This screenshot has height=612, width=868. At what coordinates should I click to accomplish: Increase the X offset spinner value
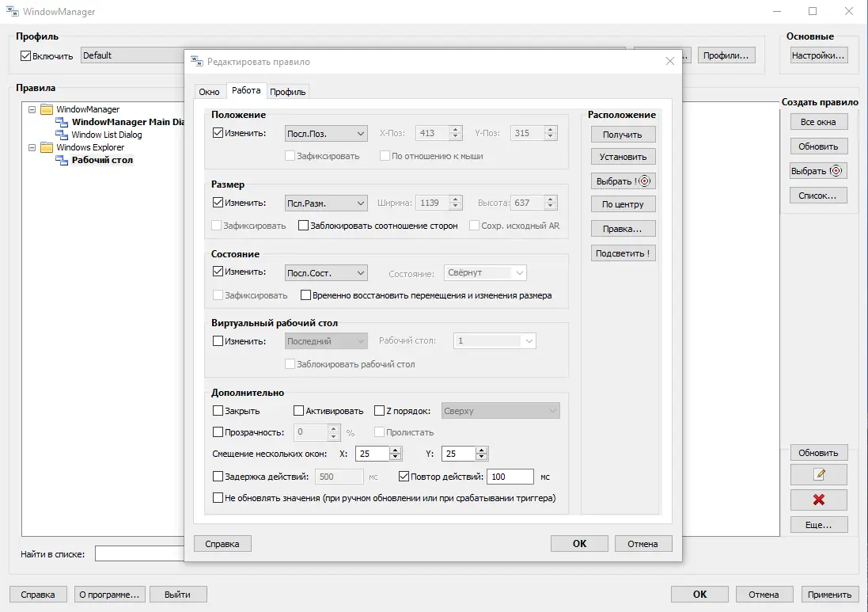pyautogui.click(x=396, y=450)
